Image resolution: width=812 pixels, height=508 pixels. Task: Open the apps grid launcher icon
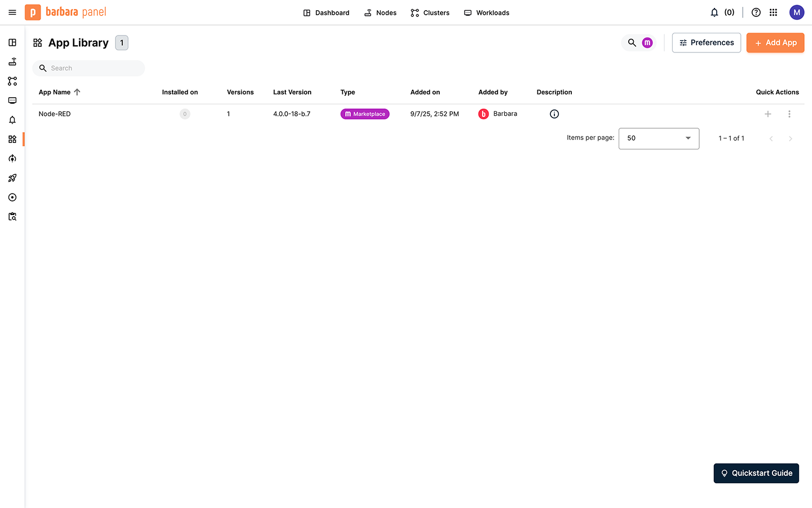click(774, 12)
